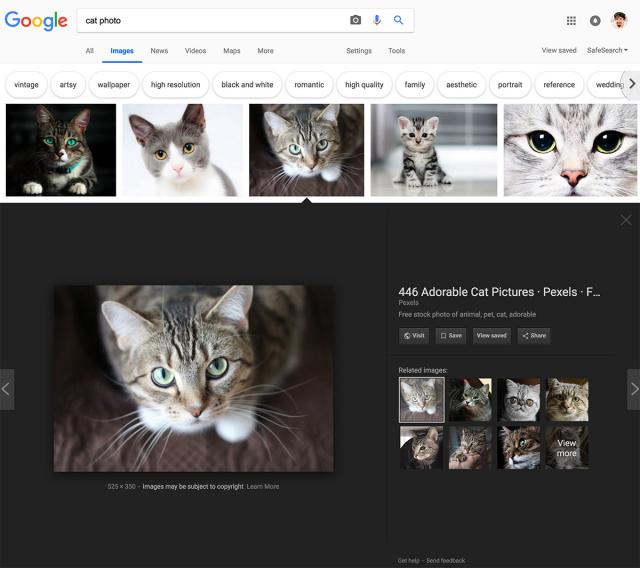Viewport: 640px width, 568px height.
Task: Expand the SafeSearch dropdown
Action: click(608, 50)
